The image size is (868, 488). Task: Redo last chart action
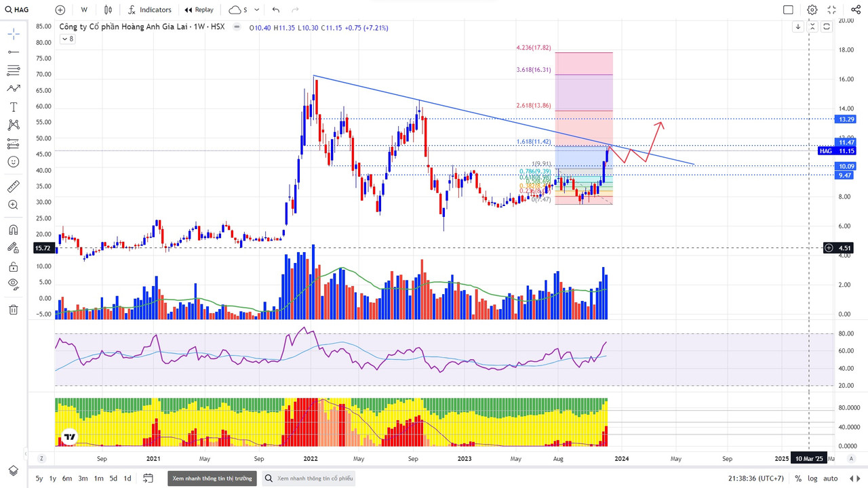pyautogui.click(x=294, y=9)
